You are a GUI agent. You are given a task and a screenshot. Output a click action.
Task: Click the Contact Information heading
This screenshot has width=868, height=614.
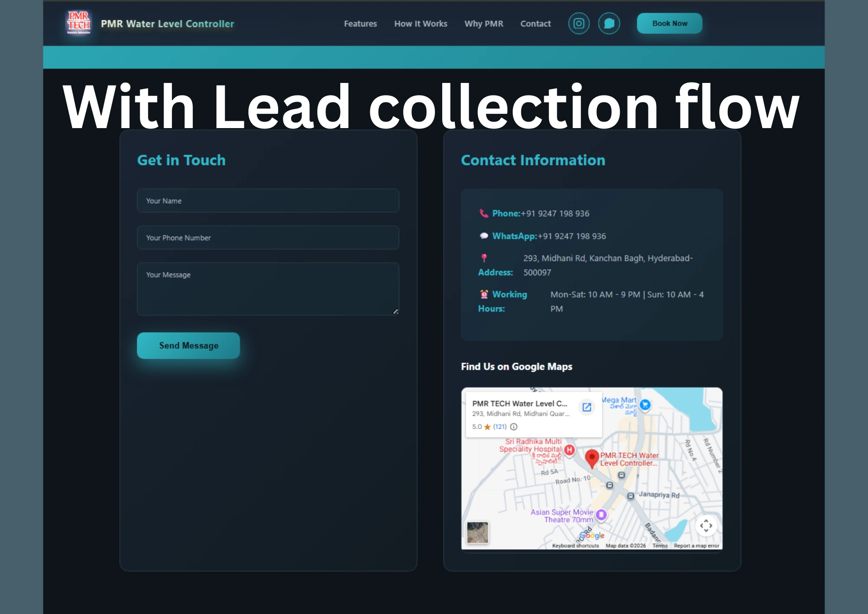pos(533,160)
